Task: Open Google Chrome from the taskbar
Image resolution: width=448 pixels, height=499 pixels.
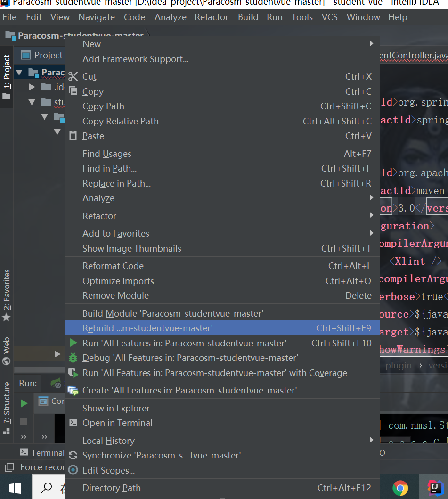Action: pyautogui.click(x=400, y=488)
